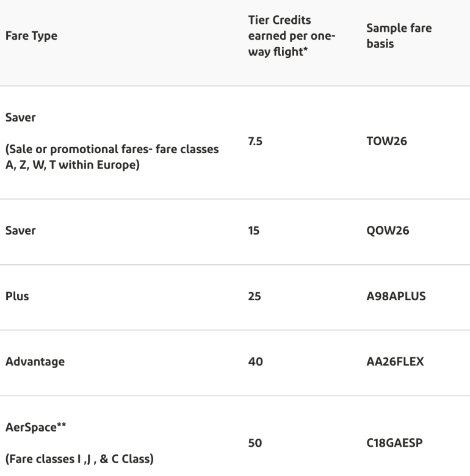Click the 15 tier credits value
Viewport: 470px width, 476px height.
point(255,233)
